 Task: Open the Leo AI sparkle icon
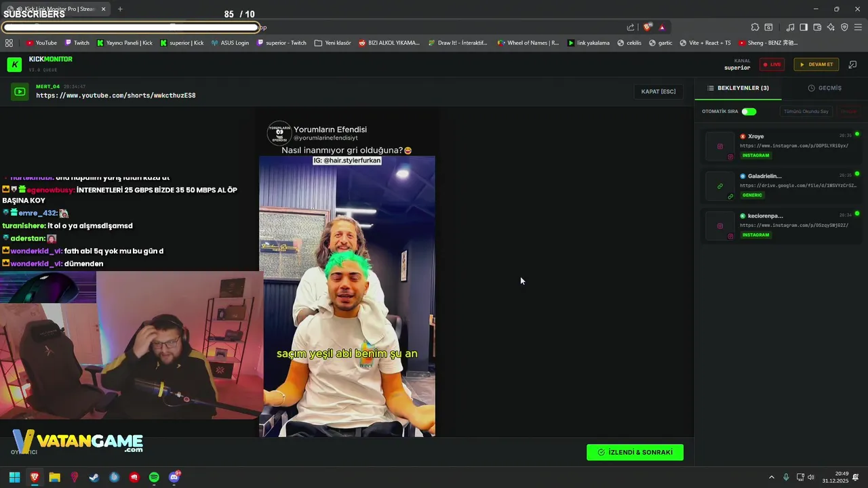[x=831, y=27]
